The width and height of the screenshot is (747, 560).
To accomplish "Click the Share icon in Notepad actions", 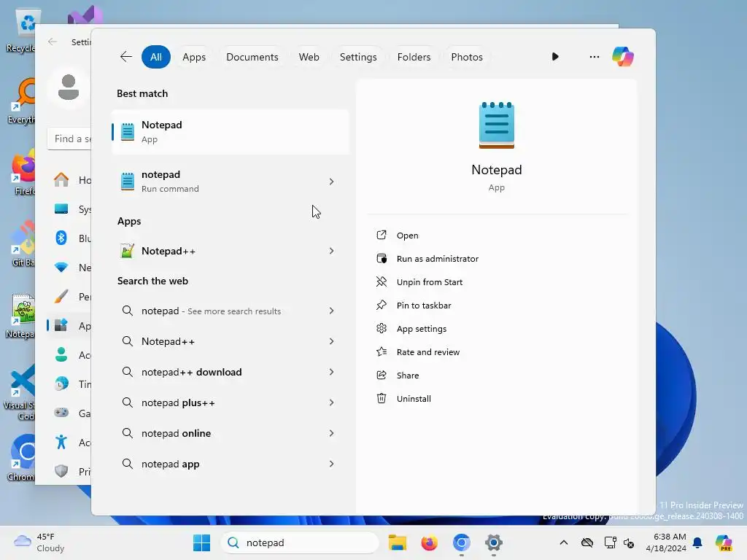I will pyautogui.click(x=381, y=375).
